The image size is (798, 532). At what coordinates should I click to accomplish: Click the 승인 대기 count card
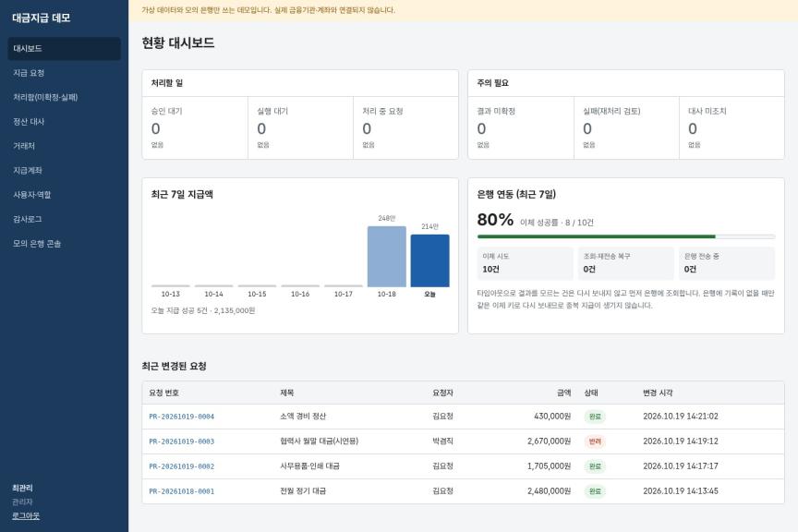pos(195,127)
